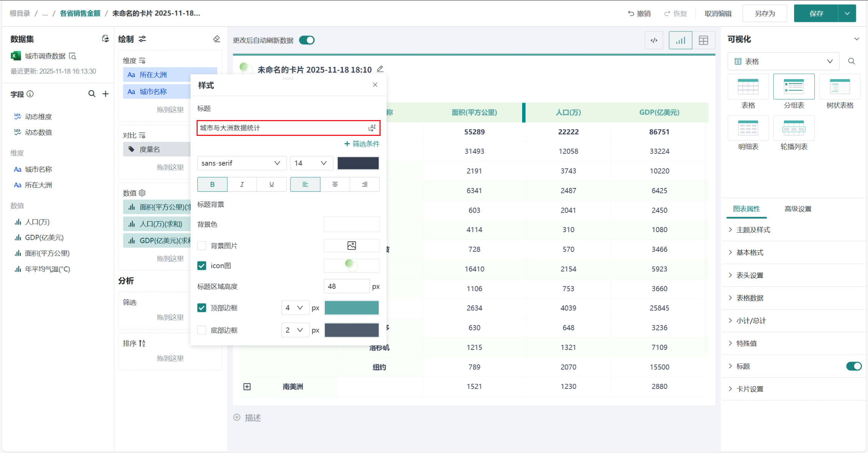The width and height of the screenshot is (868, 453).
Task: Click the 另存为 button
Action: pyautogui.click(x=765, y=14)
